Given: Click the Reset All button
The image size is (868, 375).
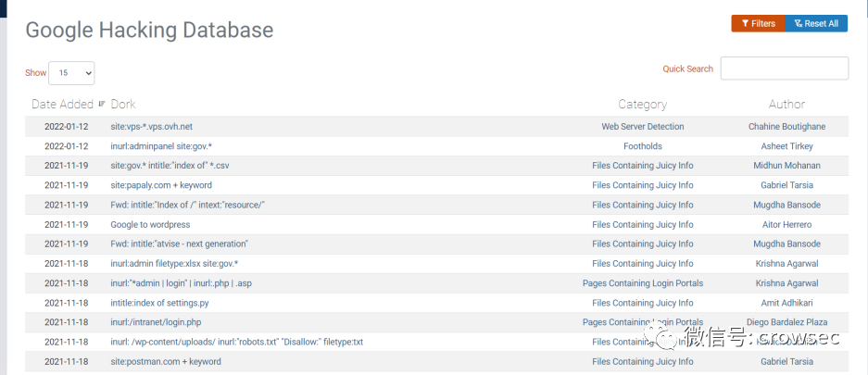Looking at the screenshot, I should coord(816,23).
